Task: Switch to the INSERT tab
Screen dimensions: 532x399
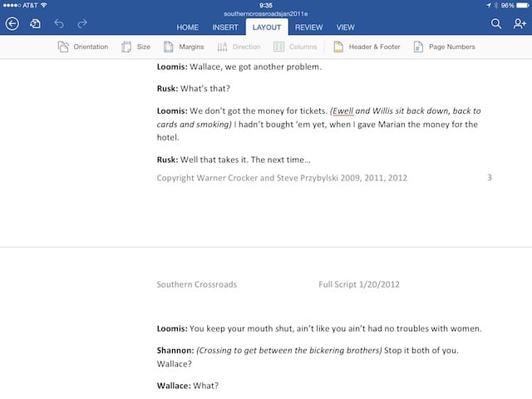Action: (x=225, y=27)
